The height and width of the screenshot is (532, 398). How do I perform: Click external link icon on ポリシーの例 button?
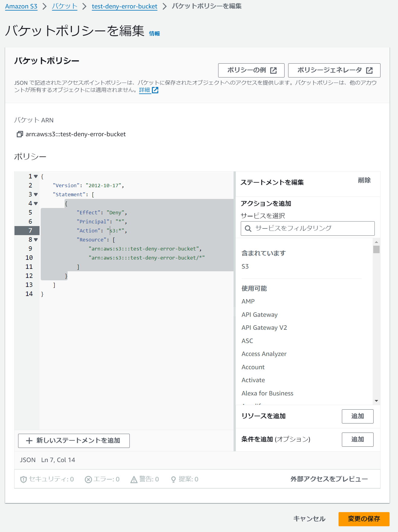tap(273, 70)
